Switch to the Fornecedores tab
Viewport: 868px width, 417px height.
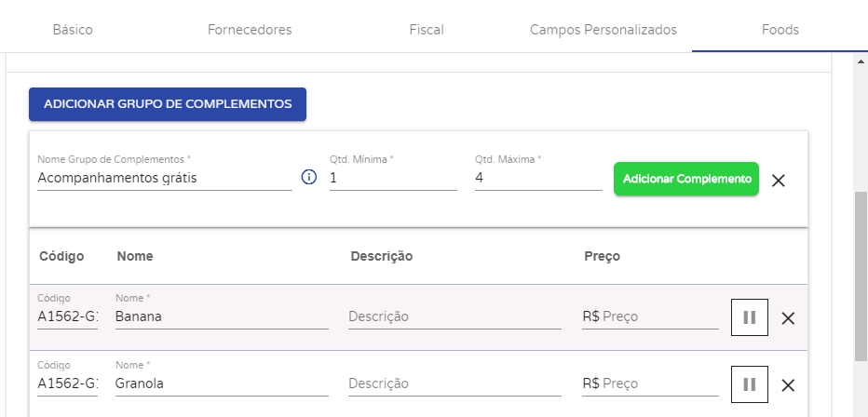[x=250, y=30]
